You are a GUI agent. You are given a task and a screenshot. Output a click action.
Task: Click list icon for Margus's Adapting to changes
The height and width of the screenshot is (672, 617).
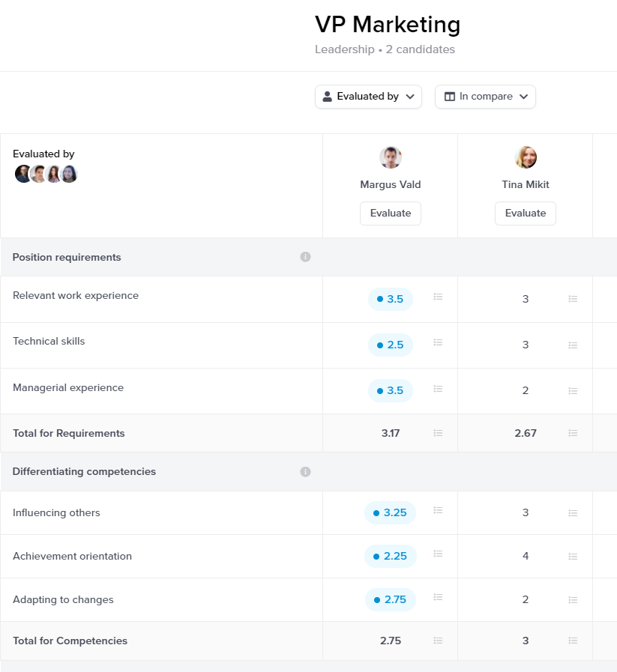point(439,598)
